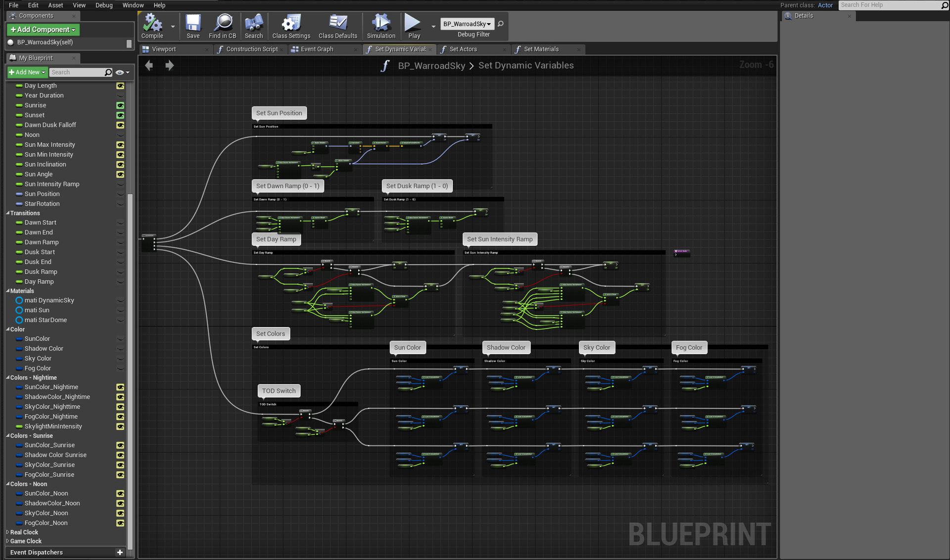Toggle visibility eye for Sun Angle
The width and height of the screenshot is (950, 560).
120,174
